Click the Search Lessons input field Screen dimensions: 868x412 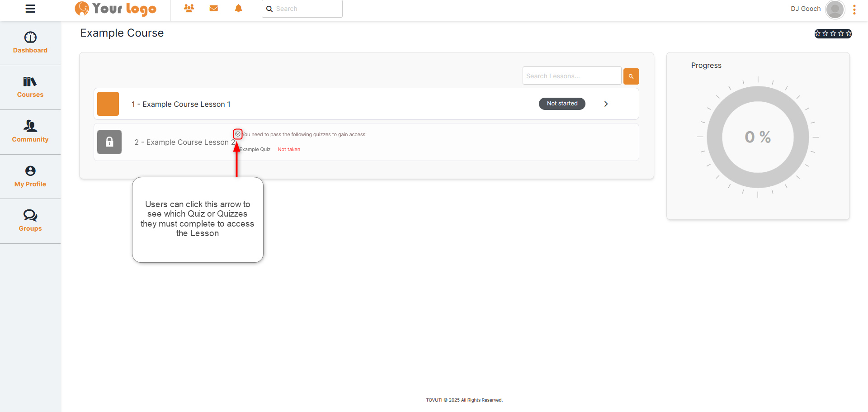pyautogui.click(x=571, y=76)
